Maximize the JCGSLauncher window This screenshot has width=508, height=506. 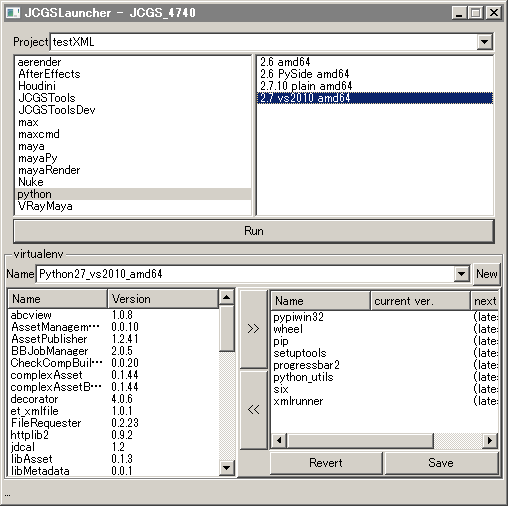coord(475,13)
